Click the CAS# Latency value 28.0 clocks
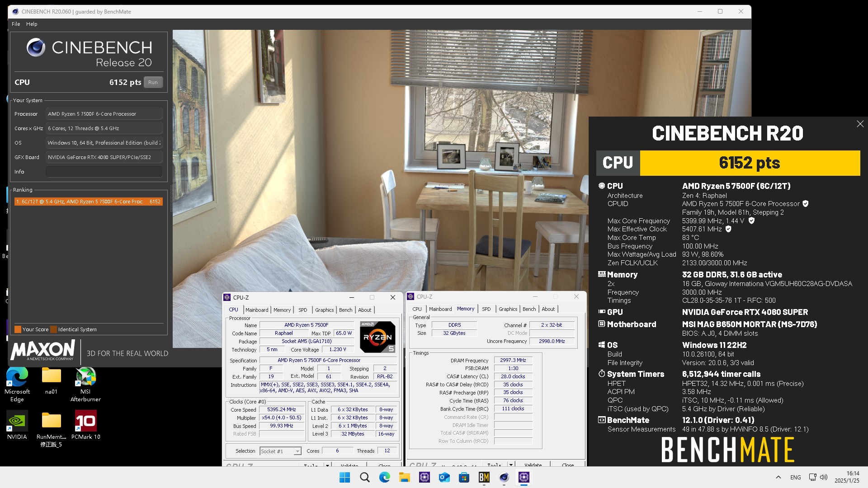Viewport: 868px width, 488px height. click(513, 376)
